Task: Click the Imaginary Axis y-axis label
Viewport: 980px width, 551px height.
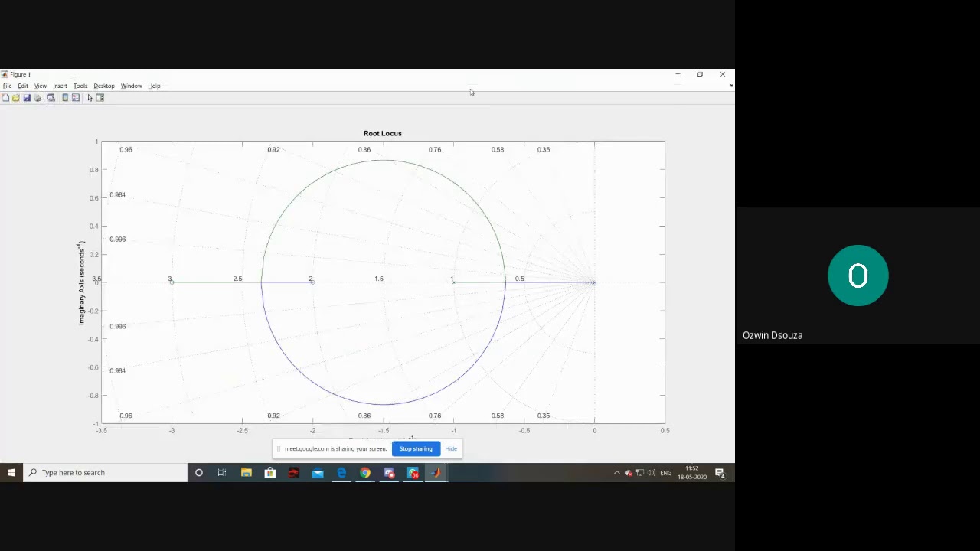Action: (x=81, y=282)
